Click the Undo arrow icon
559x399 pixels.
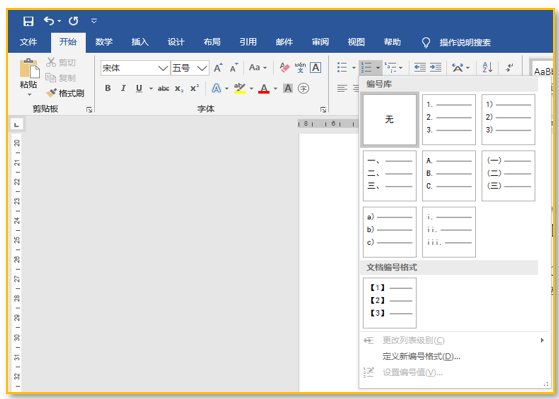tap(49, 21)
